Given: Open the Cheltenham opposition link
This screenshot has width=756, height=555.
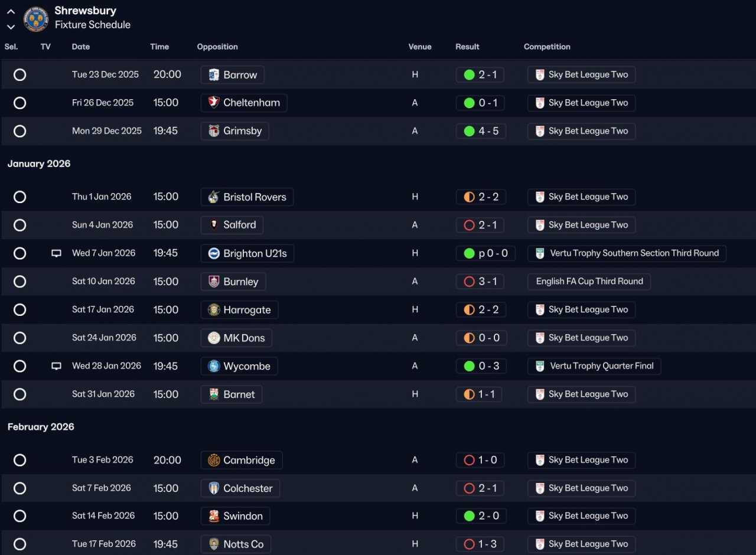Looking at the screenshot, I should point(251,103).
